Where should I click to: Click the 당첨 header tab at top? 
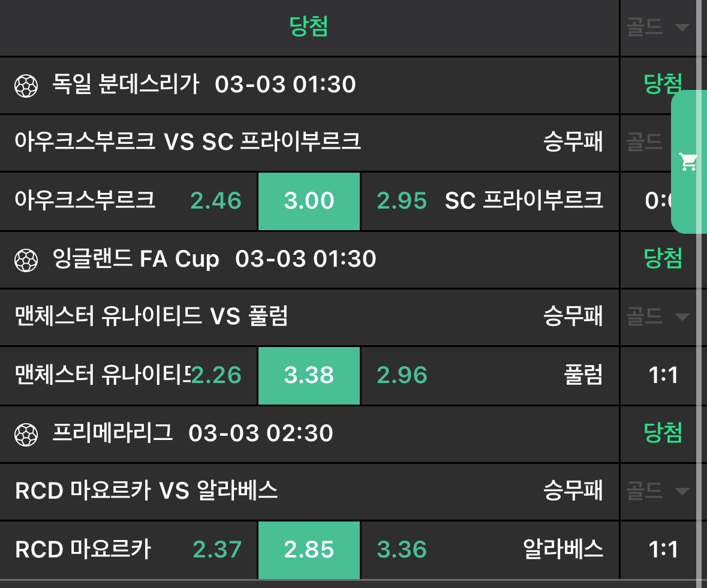309,27
